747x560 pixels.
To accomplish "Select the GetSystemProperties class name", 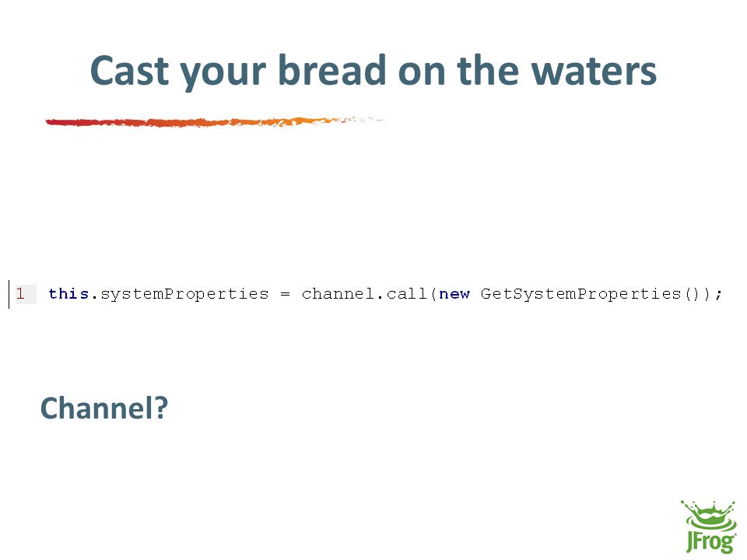I will pos(580,294).
